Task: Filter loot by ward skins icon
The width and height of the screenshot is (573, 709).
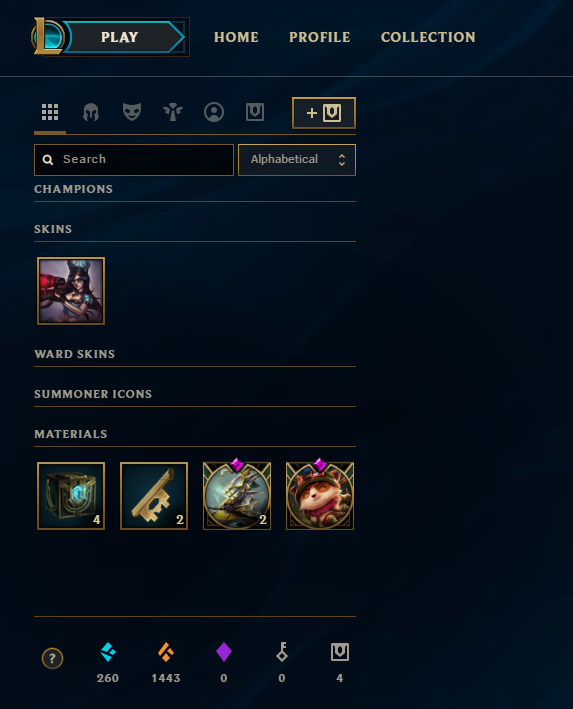Action: (173, 112)
